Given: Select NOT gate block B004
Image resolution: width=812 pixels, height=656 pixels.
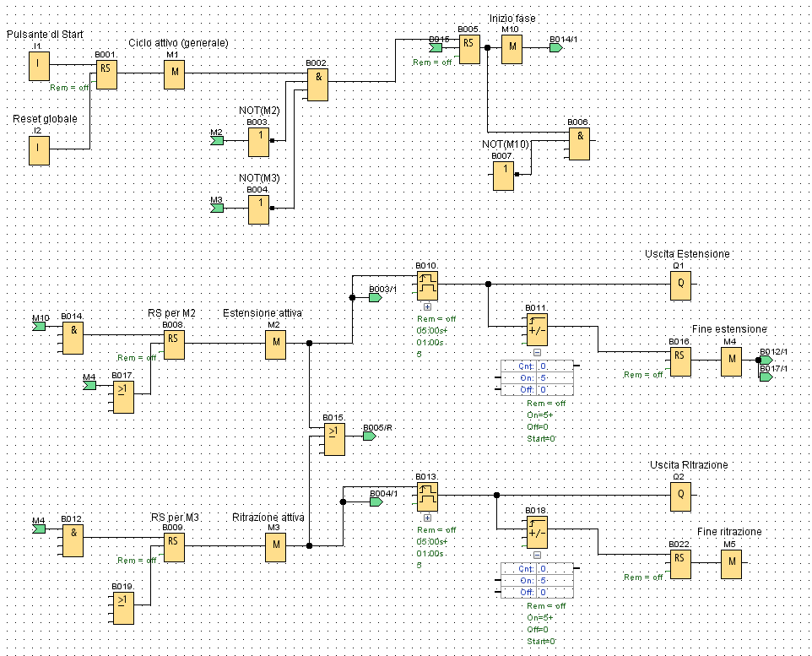Looking at the screenshot, I should (258, 210).
